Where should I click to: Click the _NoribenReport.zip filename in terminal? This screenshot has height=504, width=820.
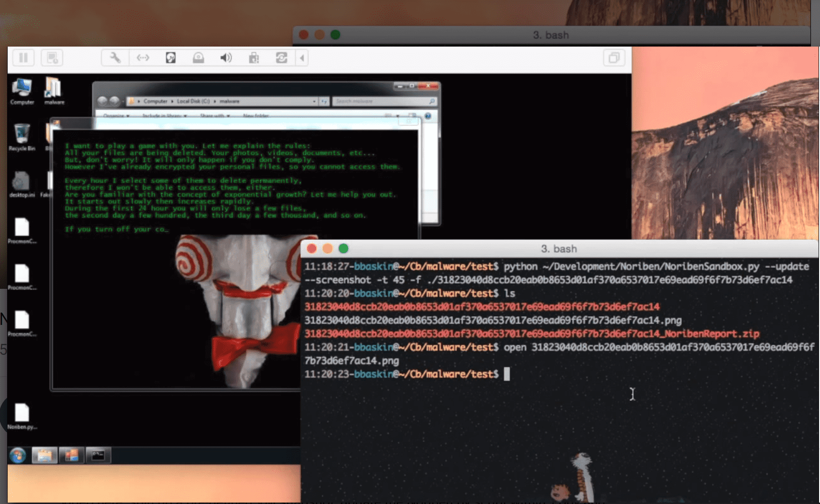point(531,334)
